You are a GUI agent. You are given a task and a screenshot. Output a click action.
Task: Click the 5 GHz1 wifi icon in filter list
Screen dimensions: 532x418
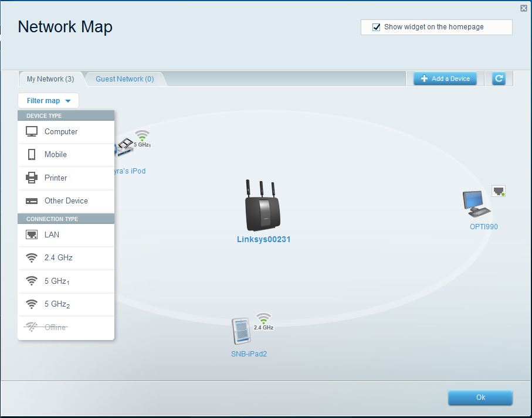click(x=32, y=281)
